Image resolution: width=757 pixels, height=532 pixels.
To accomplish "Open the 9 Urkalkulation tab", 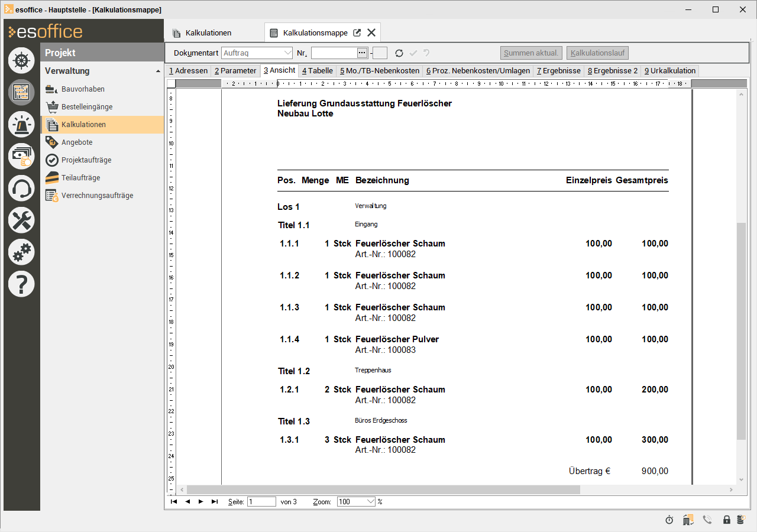I will tap(670, 71).
